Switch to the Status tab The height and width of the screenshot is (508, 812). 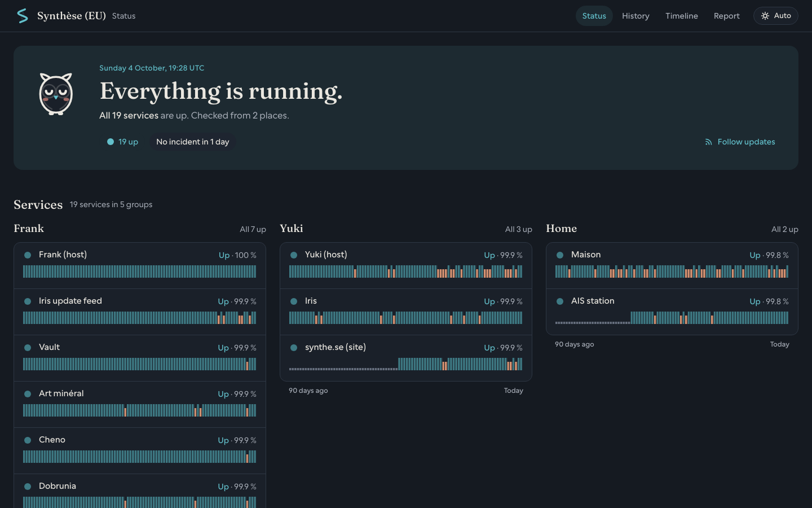[x=594, y=16]
